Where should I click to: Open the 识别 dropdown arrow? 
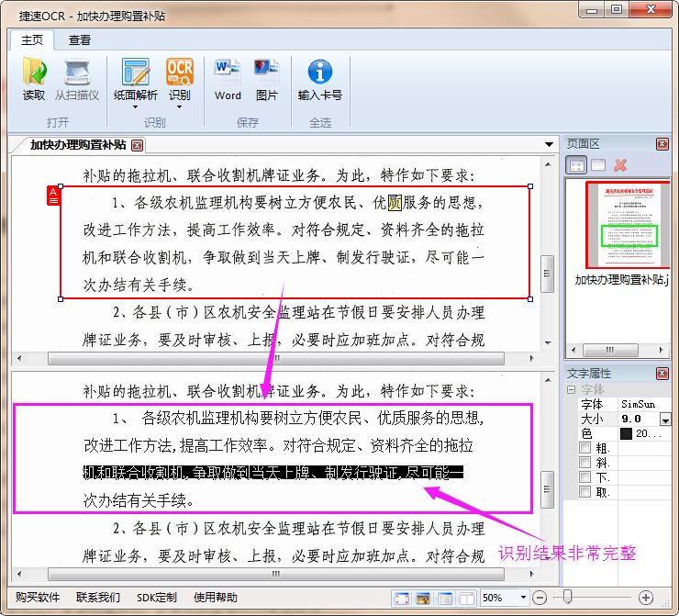tap(179, 107)
